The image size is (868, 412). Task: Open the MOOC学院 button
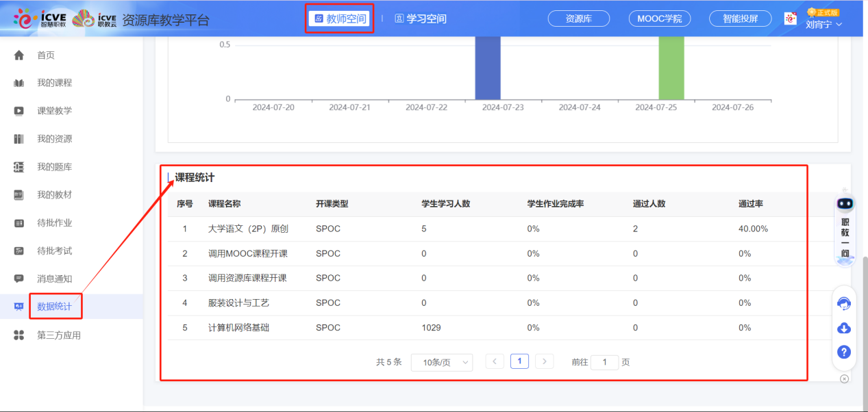point(659,18)
